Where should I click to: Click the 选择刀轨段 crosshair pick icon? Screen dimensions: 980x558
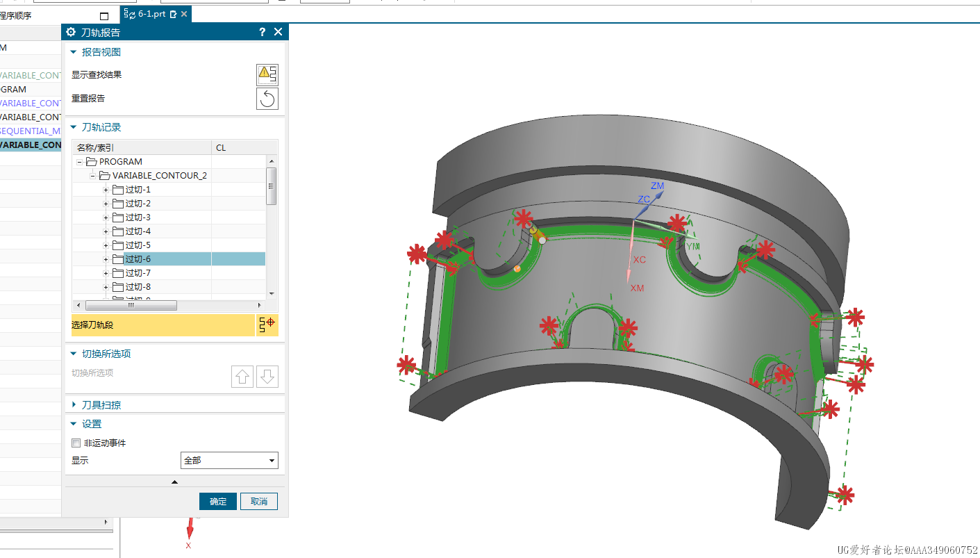(x=267, y=325)
